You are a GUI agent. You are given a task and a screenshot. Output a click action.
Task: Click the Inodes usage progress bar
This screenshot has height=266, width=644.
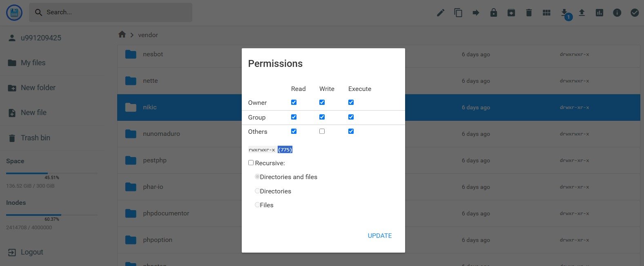point(52,215)
